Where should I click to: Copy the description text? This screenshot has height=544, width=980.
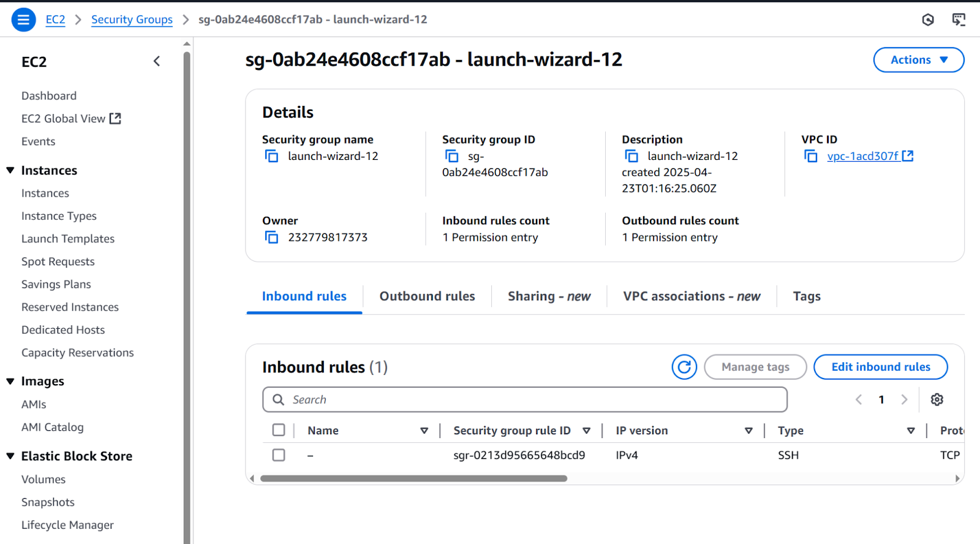tap(631, 156)
